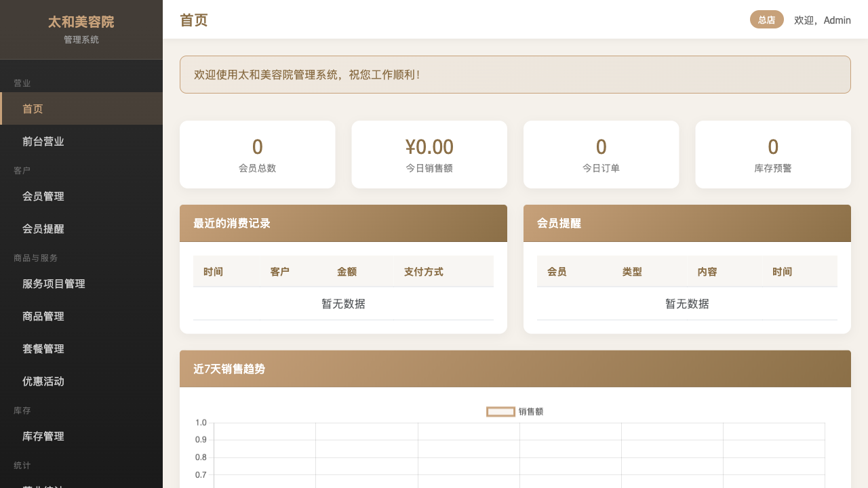Click the 总店 badge
The height and width of the screenshot is (488, 868).
click(766, 20)
